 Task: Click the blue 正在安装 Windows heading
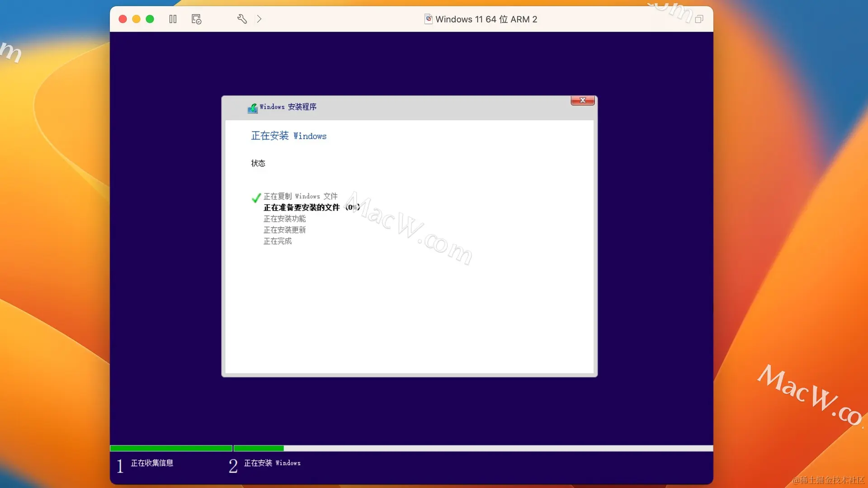pos(288,136)
